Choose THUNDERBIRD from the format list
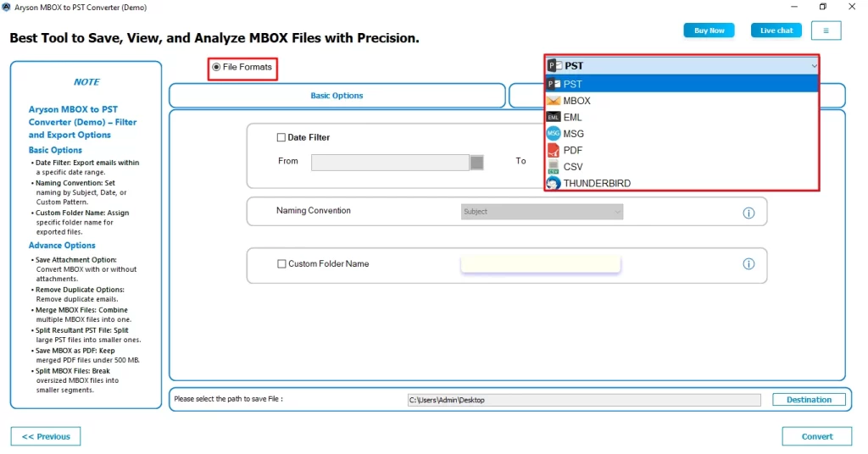Image resolution: width=868 pixels, height=454 pixels. click(682, 183)
